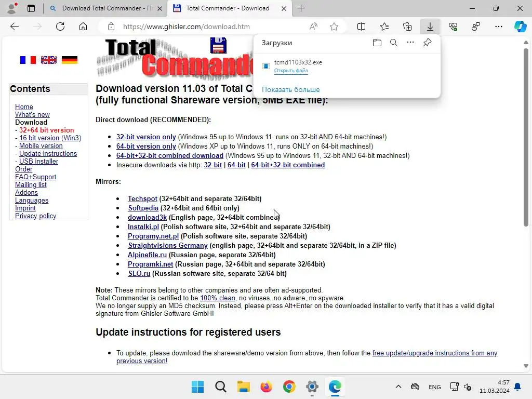Screen dimensions: 532x399
Task: Open the Update instructions sidebar link
Action: (48, 153)
